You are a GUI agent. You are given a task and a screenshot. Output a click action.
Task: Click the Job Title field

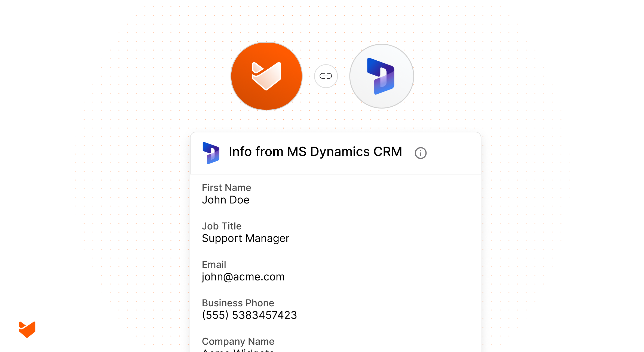(221, 226)
